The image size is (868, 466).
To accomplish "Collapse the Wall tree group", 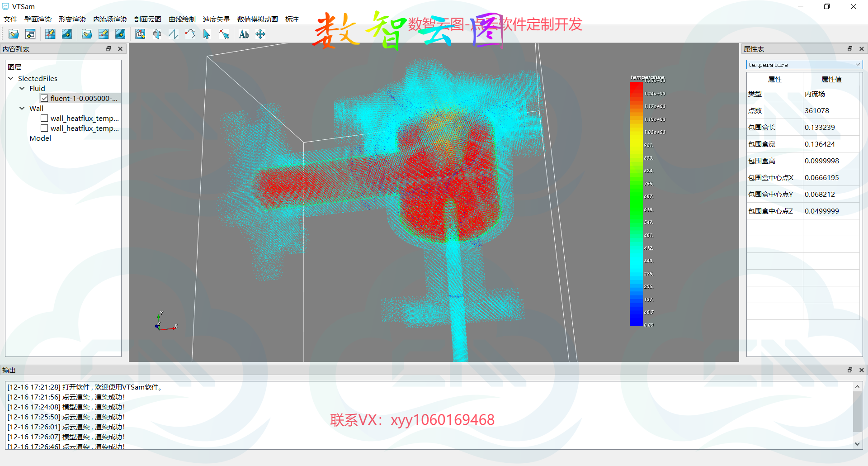I will point(22,108).
